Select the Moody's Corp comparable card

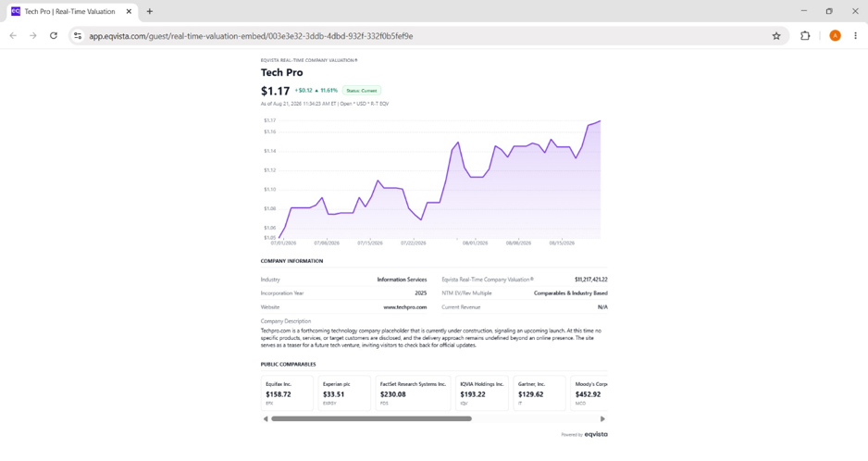tap(589, 392)
